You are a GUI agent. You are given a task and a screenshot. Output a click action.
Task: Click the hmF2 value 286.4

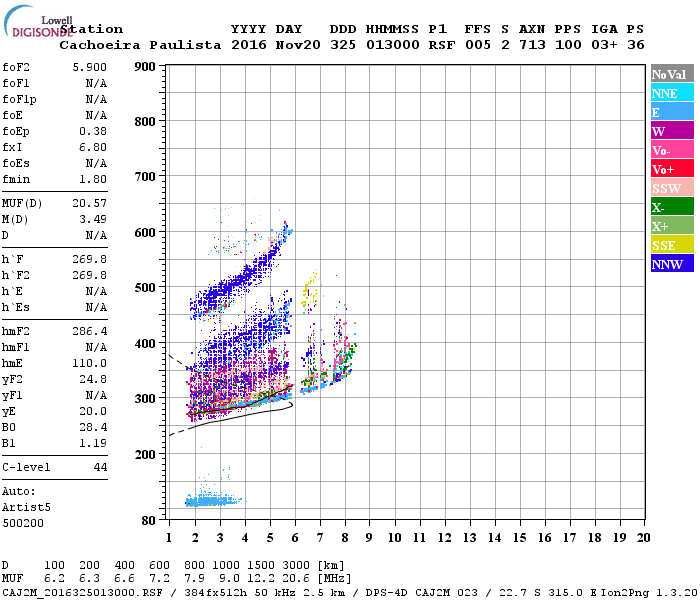pyautogui.click(x=90, y=331)
